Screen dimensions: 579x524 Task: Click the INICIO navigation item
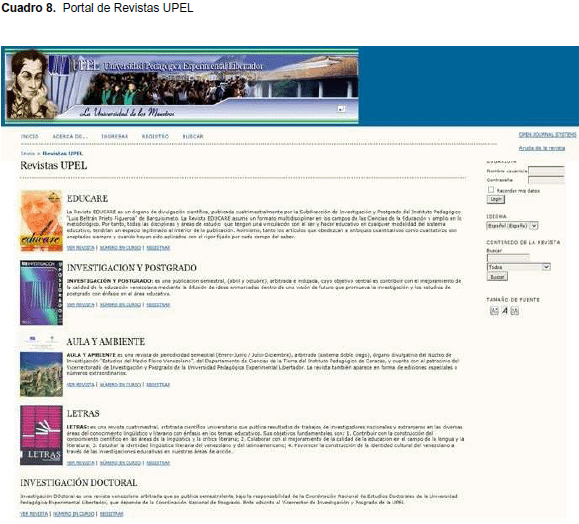coord(30,136)
